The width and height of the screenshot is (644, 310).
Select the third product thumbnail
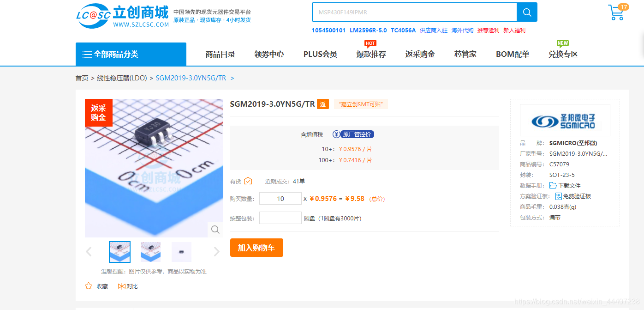tap(181, 252)
